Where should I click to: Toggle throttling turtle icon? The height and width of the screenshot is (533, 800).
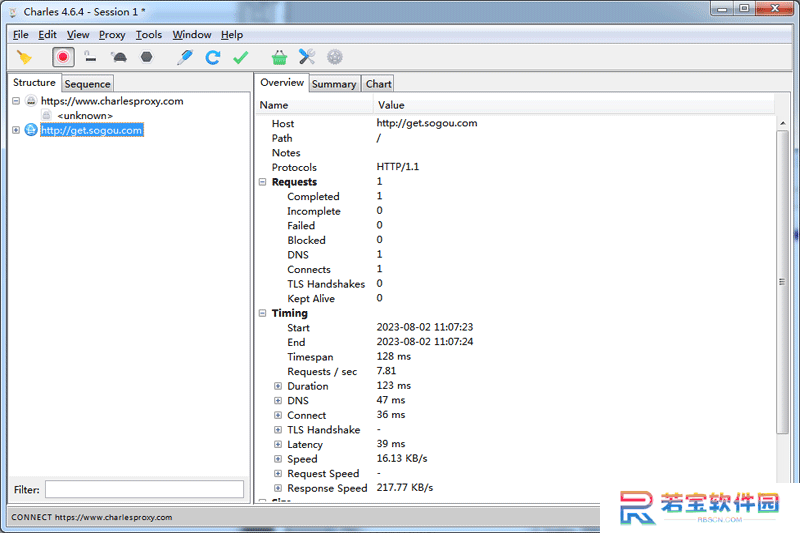coord(119,57)
